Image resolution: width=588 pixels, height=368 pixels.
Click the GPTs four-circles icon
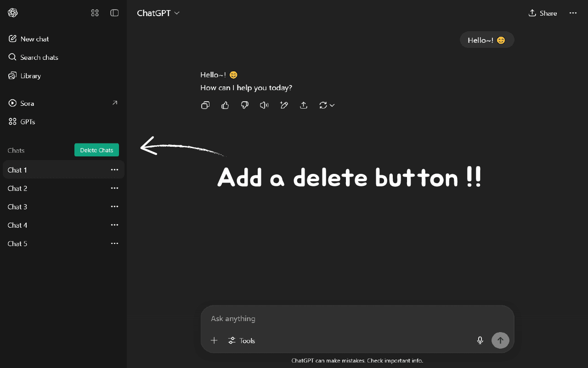tap(13, 121)
